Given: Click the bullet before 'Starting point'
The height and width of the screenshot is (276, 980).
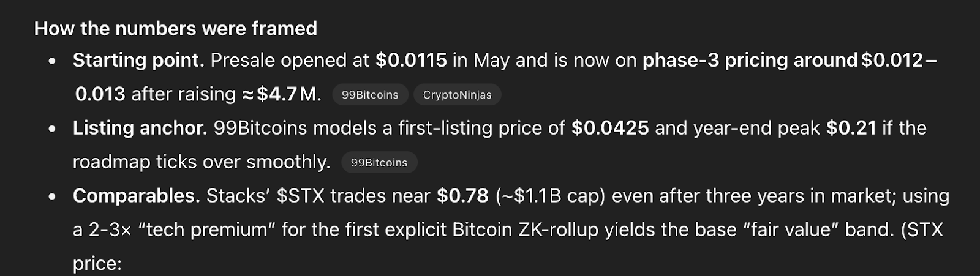Looking at the screenshot, I should pos(53,61).
